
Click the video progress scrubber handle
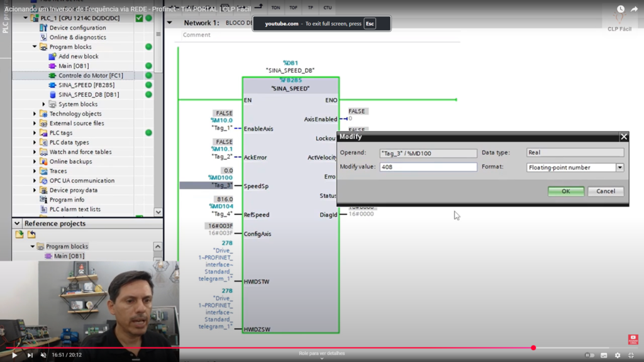[x=533, y=348]
